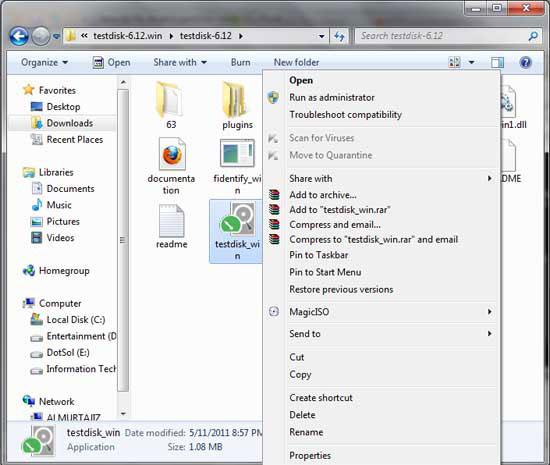Expand the address bar history dropdown

[x=321, y=36]
